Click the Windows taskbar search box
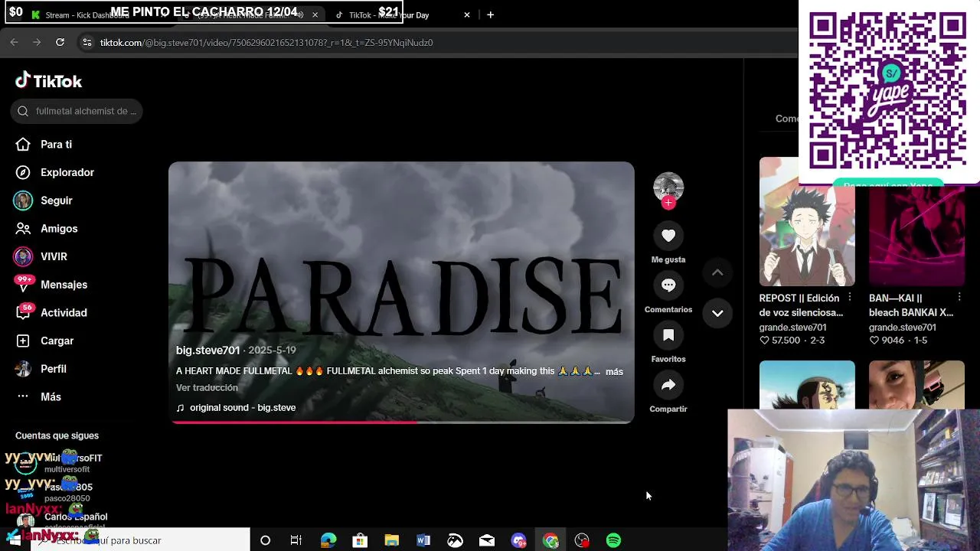The width and height of the screenshot is (980, 551). pos(140,540)
